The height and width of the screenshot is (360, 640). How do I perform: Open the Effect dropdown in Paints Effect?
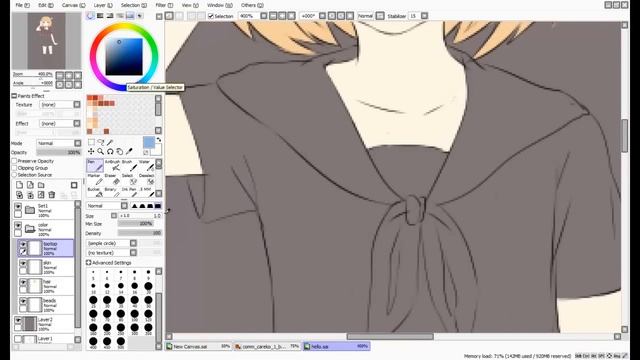pyautogui.click(x=60, y=123)
